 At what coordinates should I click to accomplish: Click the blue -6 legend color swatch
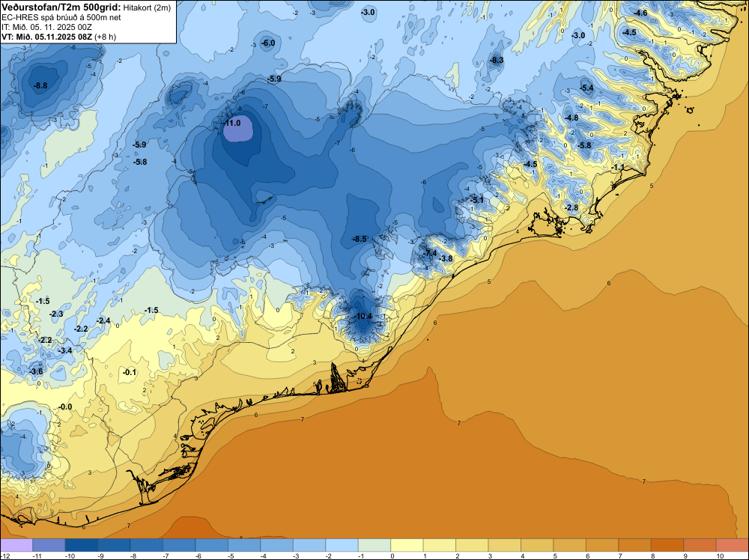point(212,545)
